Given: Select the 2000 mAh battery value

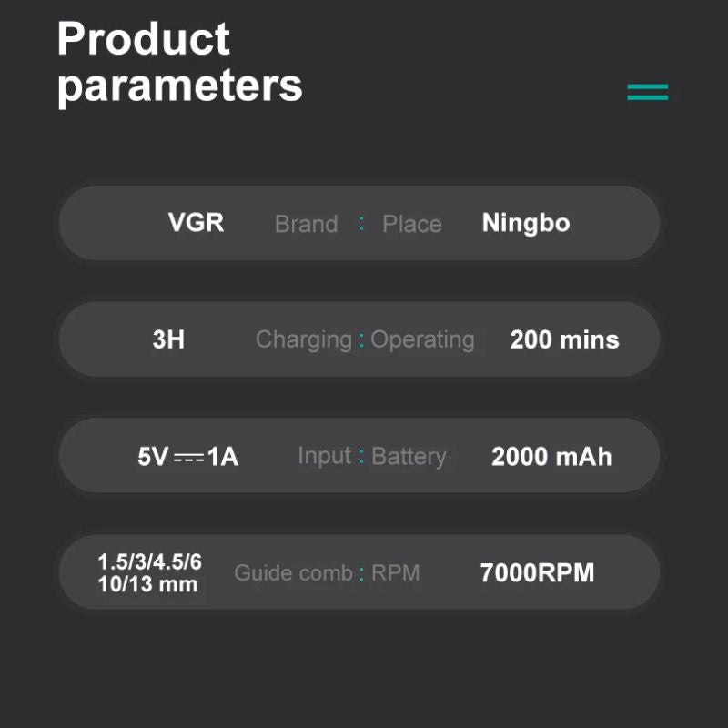Looking at the screenshot, I should pos(551,457).
